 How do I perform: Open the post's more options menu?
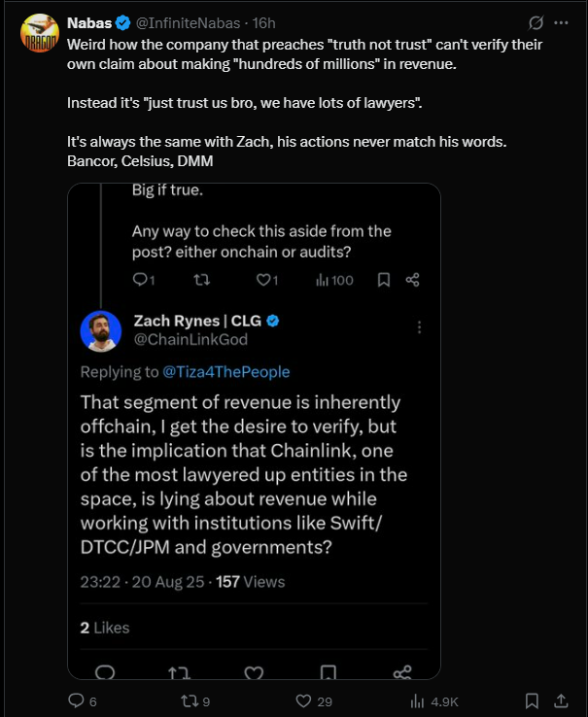click(x=562, y=23)
